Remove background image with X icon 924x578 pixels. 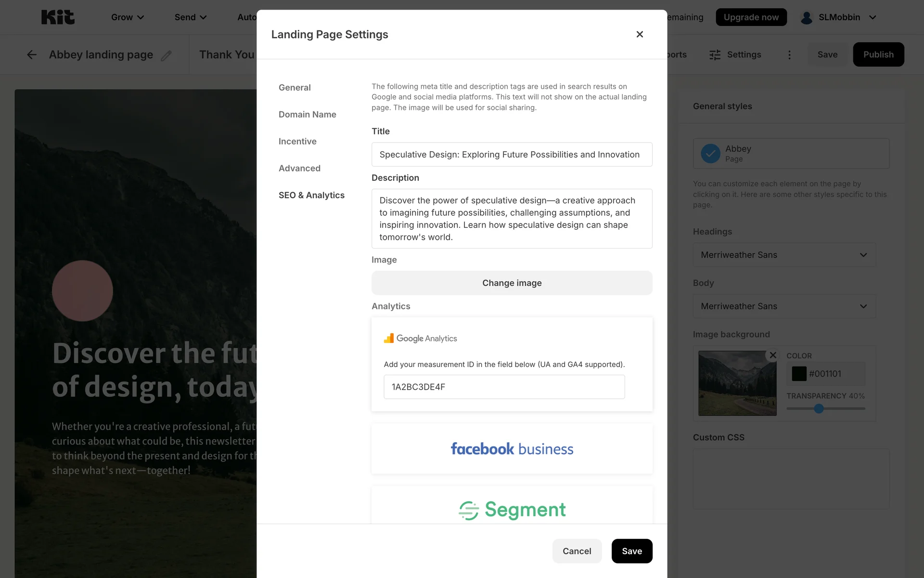pos(773,355)
